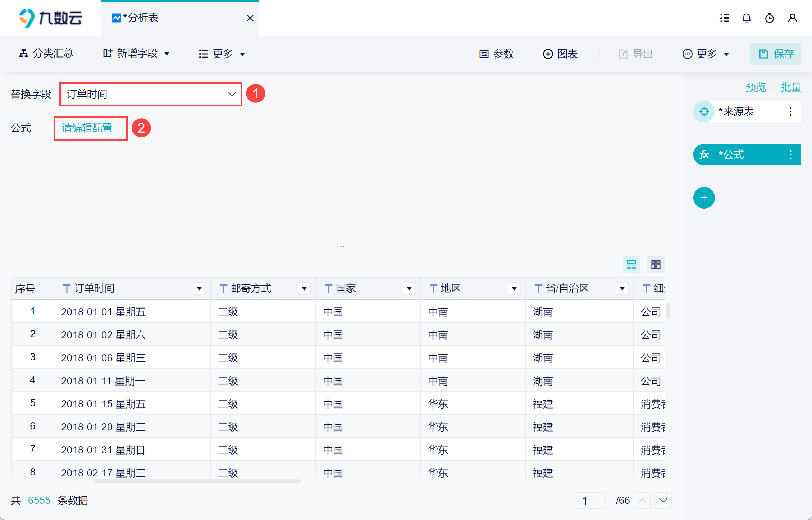
Task: Open options menu for 公式 step
Action: coord(790,155)
